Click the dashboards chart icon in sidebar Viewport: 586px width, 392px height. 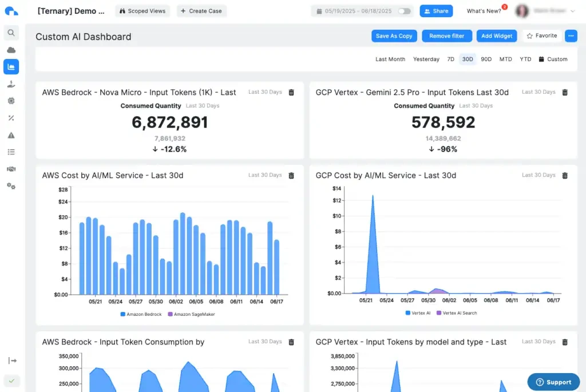[x=11, y=66]
